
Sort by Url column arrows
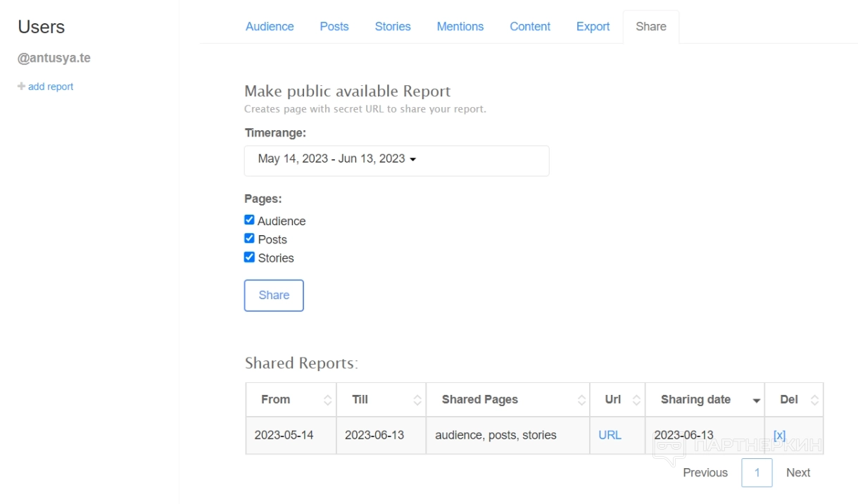coord(636,400)
